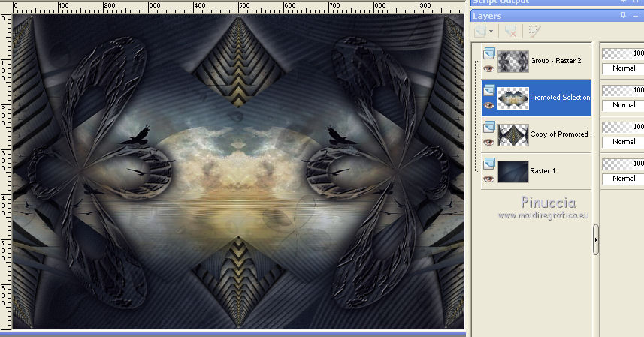Adjust opacity slider of Copy of Promoted
This screenshot has width=644, height=337.
(x=623, y=127)
